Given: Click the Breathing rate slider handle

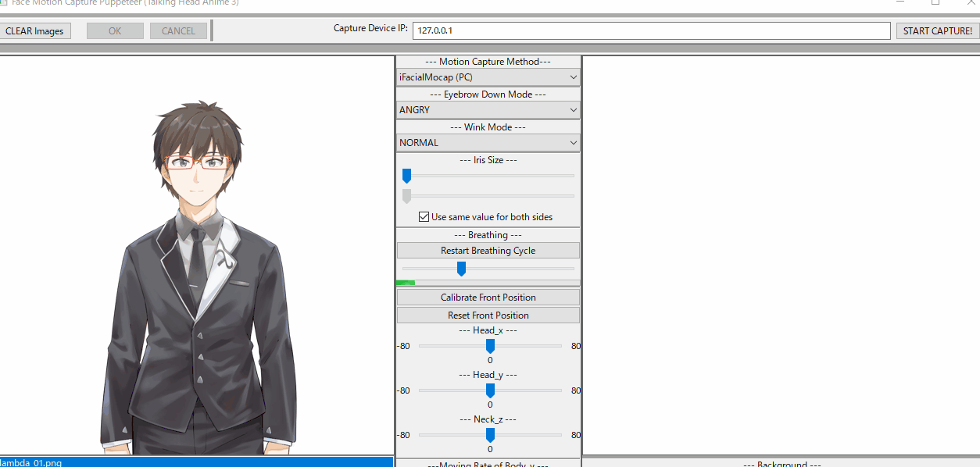Looking at the screenshot, I should (x=461, y=269).
